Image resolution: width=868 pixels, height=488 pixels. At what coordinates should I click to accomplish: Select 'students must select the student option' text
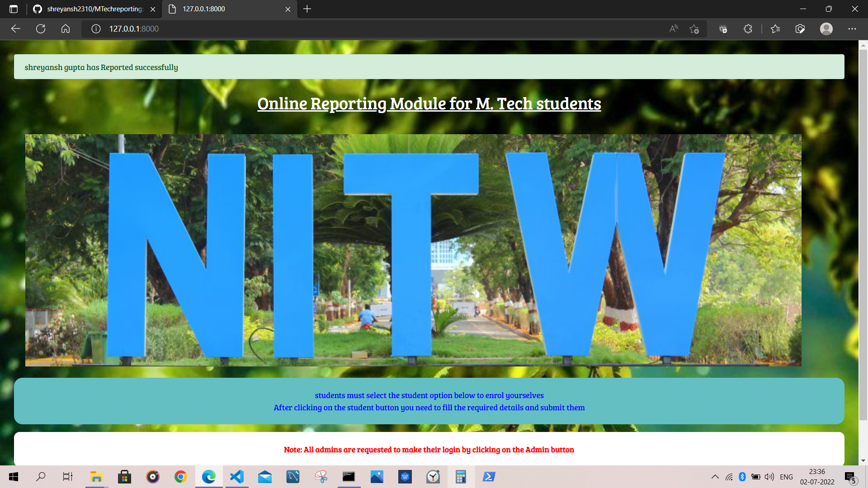(x=429, y=395)
